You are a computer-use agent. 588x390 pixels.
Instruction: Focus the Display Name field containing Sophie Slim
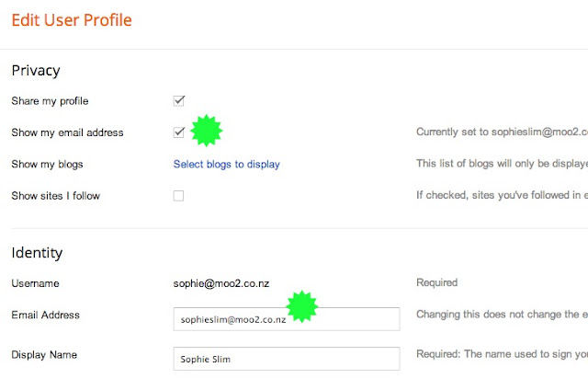point(287,359)
